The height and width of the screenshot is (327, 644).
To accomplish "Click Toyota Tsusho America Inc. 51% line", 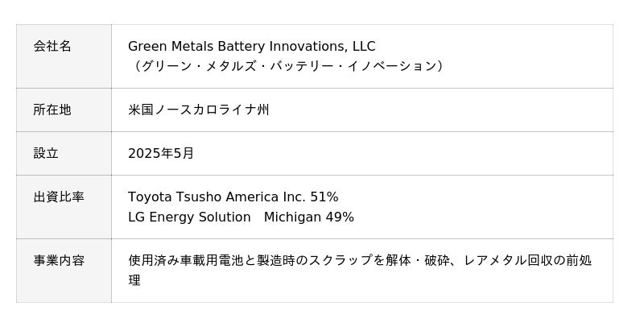I will point(233,197).
